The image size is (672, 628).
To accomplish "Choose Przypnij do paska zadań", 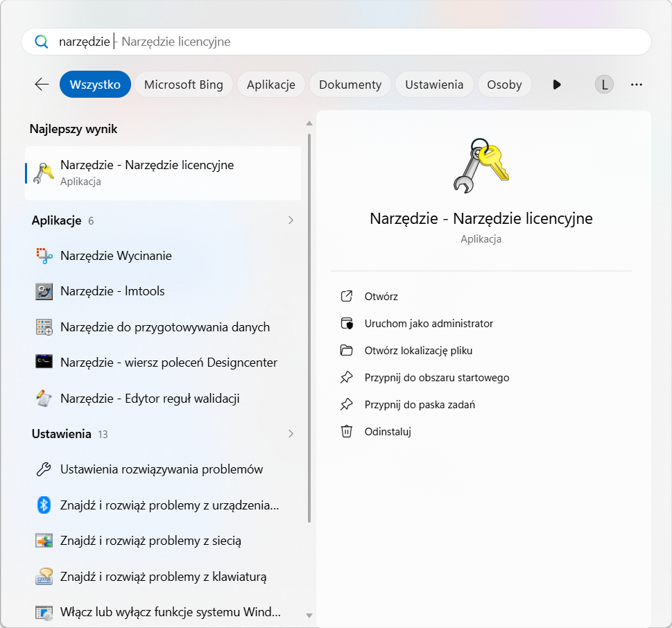I will click(x=420, y=404).
